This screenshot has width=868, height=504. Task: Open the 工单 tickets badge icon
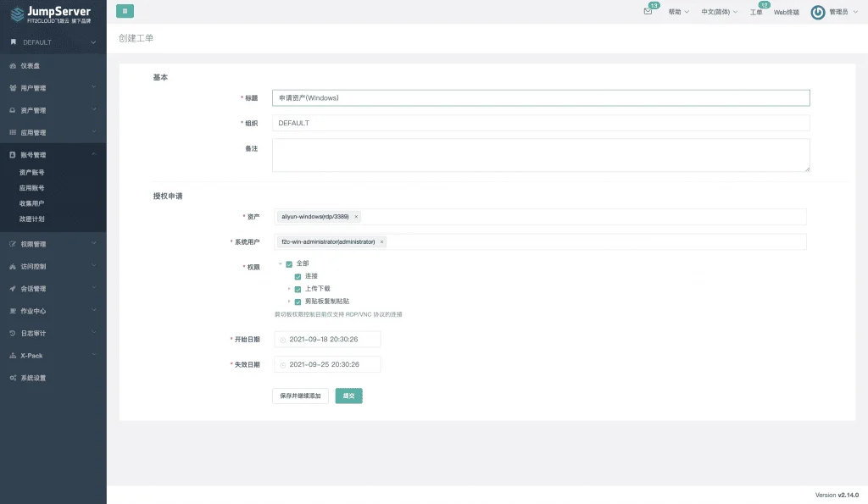click(756, 12)
